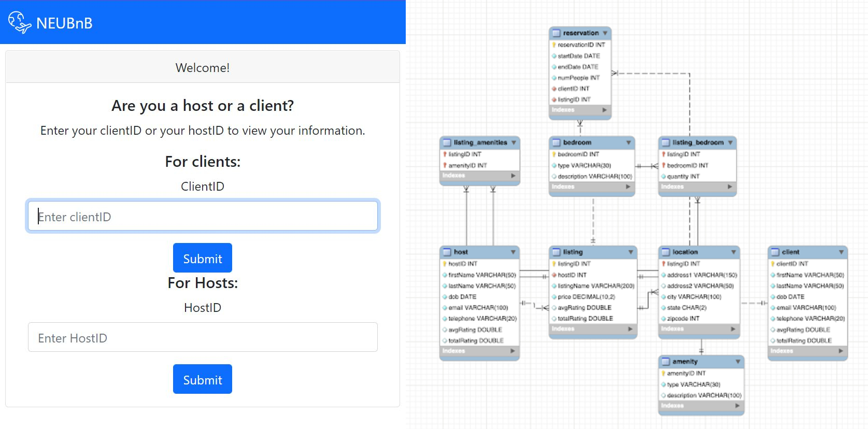Viewport: 868px width, 429px height.
Task: Focus the Enter clientID input field
Action: pos(203,216)
